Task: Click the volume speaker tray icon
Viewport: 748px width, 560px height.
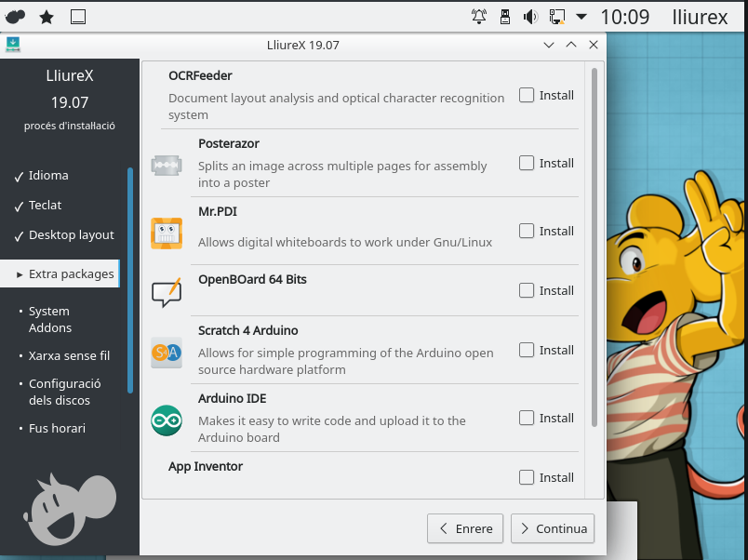Action: (531, 17)
